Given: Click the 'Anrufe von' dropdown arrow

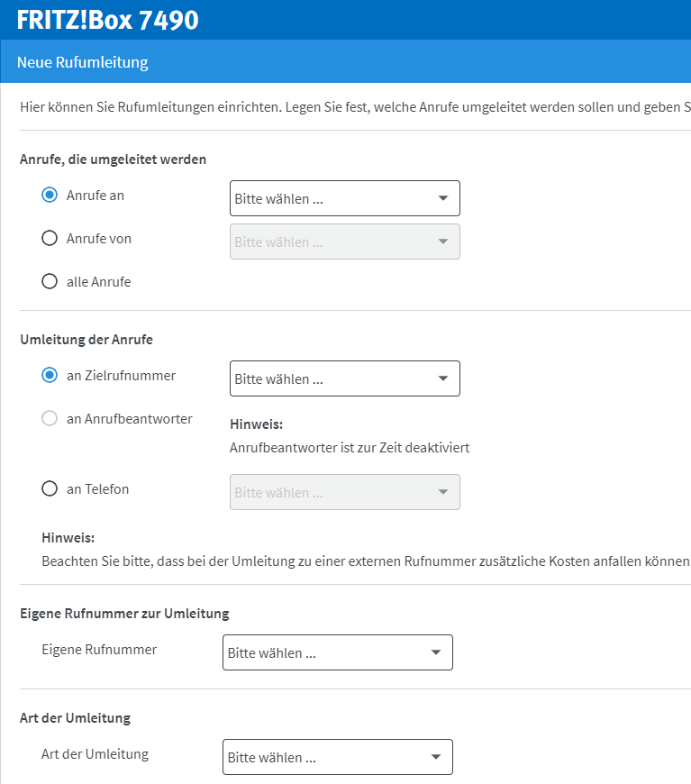Looking at the screenshot, I should (442, 242).
